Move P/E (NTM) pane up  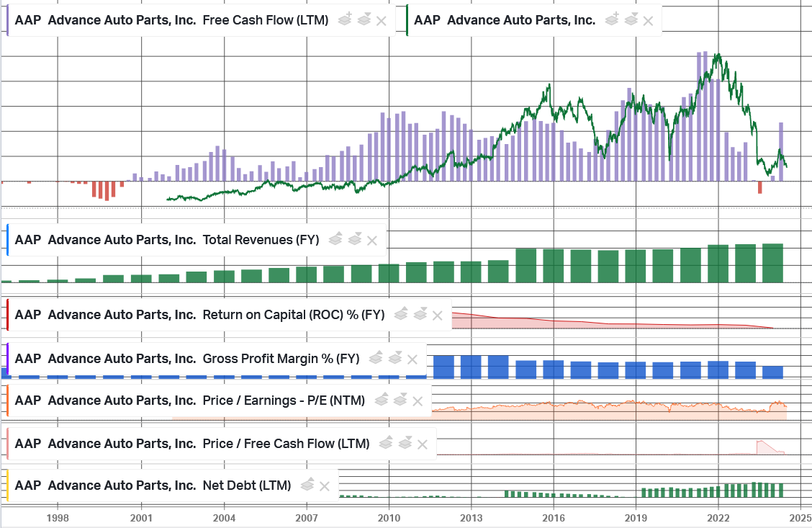[381, 400]
